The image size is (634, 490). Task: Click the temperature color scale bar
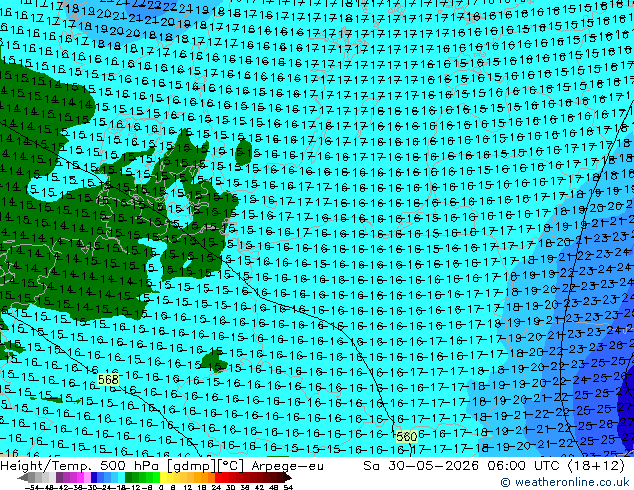(155, 477)
